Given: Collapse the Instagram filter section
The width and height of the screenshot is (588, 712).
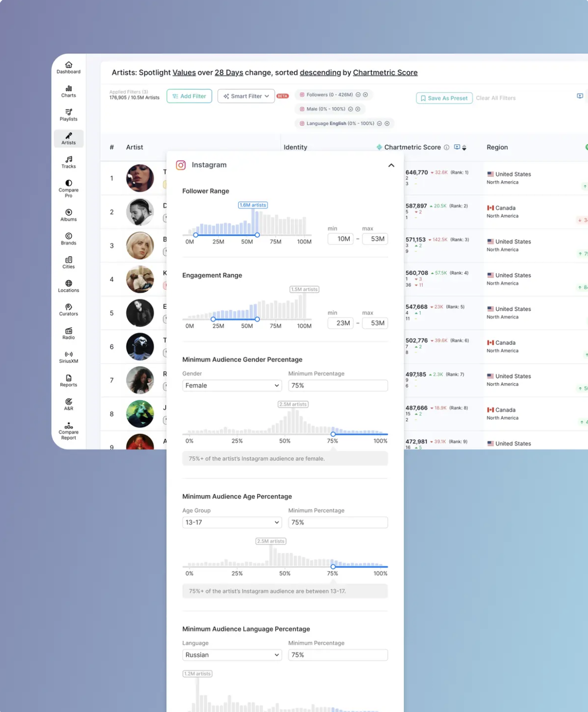Looking at the screenshot, I should click(x=391, y=165).
